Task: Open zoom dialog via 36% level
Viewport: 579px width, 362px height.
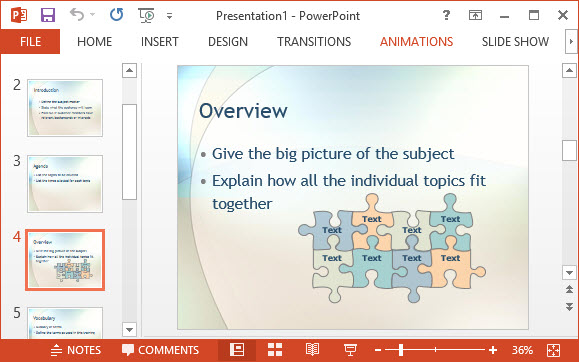Action: pyautogui.click(x=522, y=350)
